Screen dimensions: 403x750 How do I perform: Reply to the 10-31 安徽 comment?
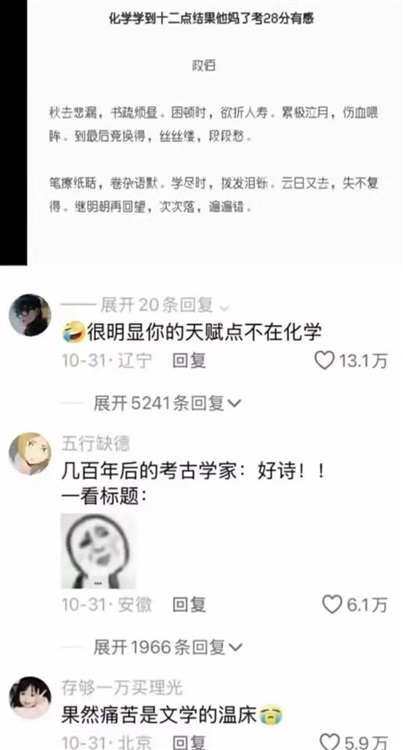pos(189,605)
